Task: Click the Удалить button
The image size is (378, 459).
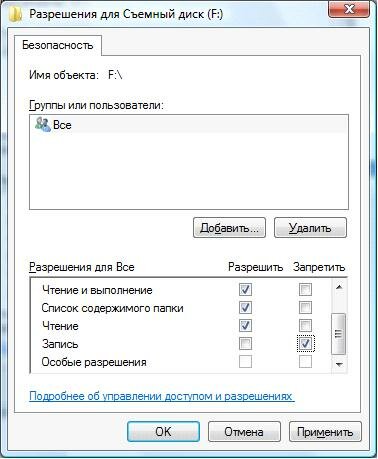Action: 310,228
